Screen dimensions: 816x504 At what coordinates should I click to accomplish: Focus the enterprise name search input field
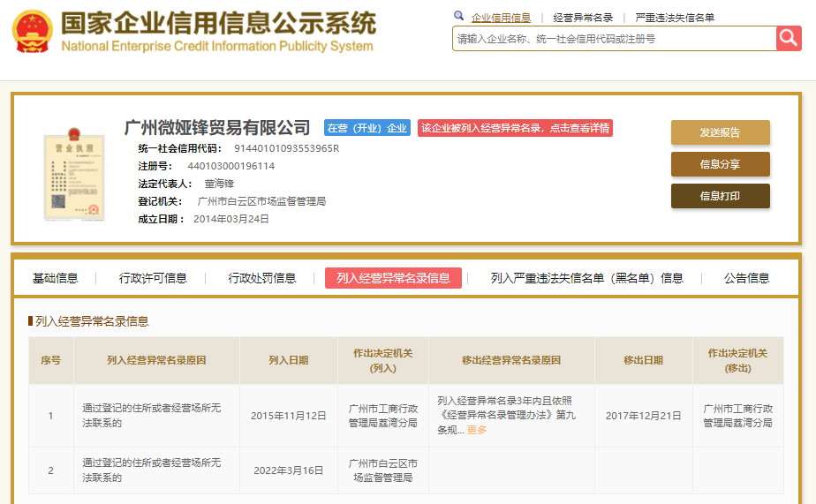(614, 39)
